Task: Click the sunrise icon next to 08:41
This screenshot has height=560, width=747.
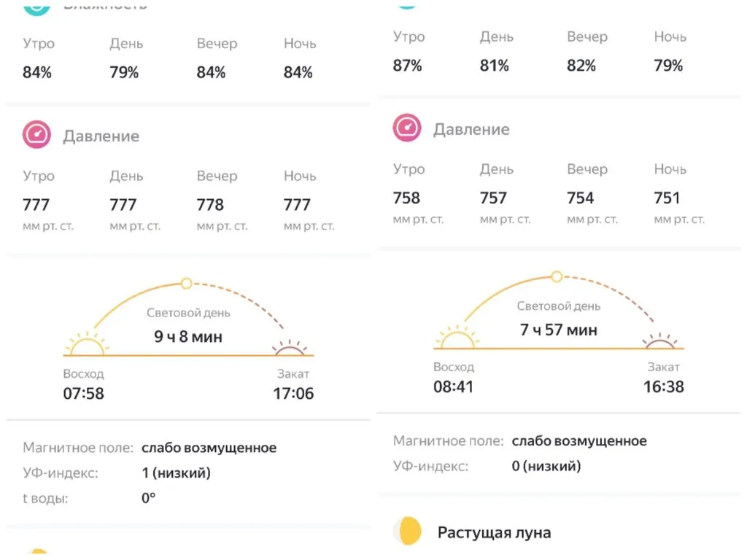Action: pos(457,339)
